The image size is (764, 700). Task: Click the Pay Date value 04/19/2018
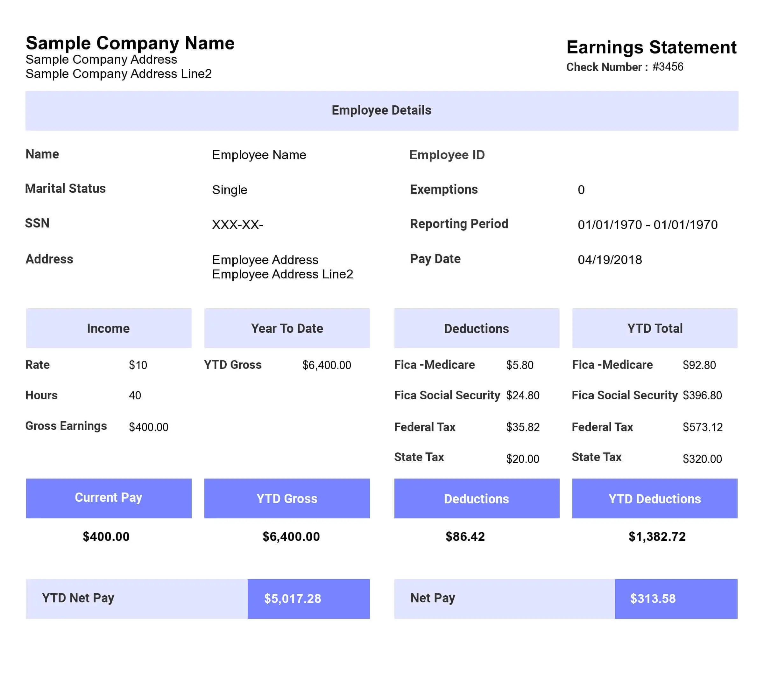tap(610, 260)
